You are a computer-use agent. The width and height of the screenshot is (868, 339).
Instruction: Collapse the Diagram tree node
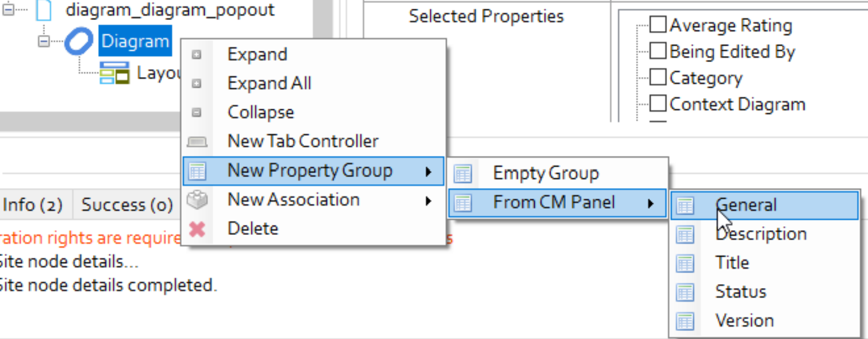(x=44, y=41)
